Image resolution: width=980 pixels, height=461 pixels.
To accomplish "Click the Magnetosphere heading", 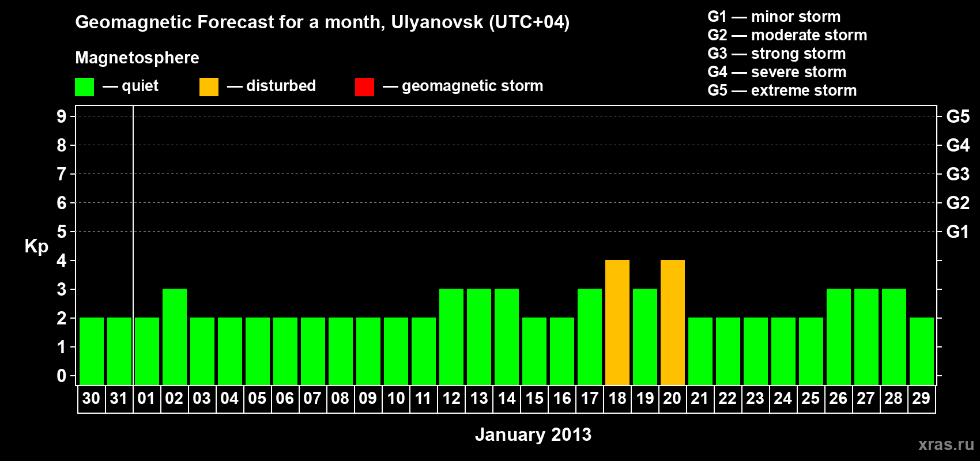I will coord(137,58).
